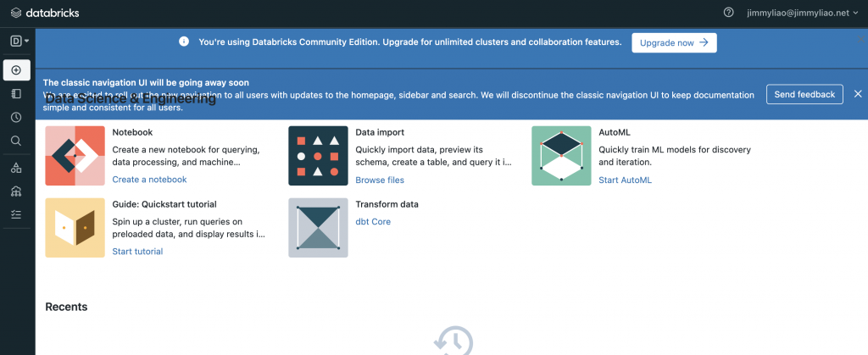Click the Recents heading
Viewport: 868px width, 355px height.
click(66, 307)
